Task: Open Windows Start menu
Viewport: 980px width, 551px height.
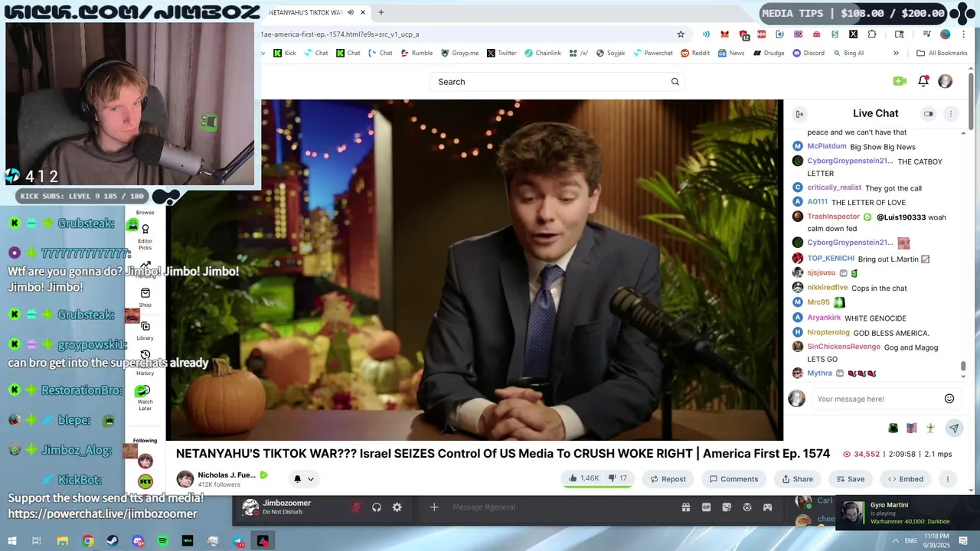Action: pyautogui.click(x=11, y=541)
